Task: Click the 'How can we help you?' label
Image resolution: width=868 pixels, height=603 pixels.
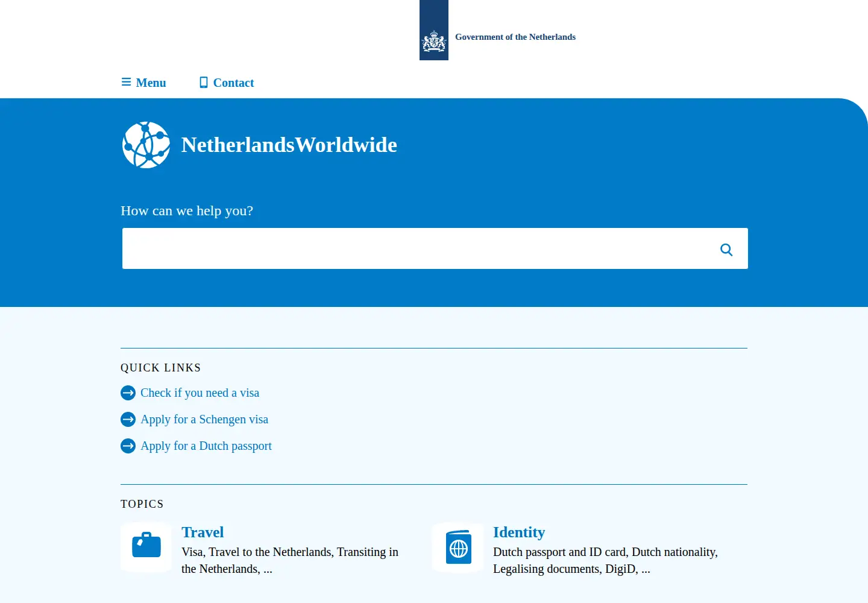Action: point(187,210)
